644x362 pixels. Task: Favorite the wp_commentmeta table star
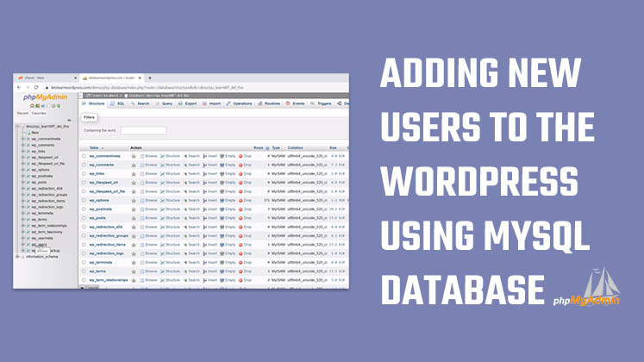click(x=134, y=156)
